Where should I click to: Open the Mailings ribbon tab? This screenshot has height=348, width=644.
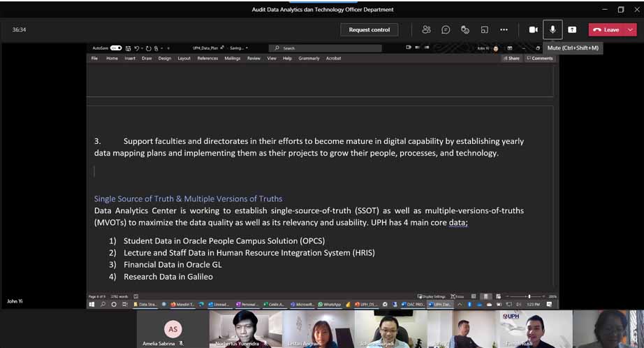232,59
